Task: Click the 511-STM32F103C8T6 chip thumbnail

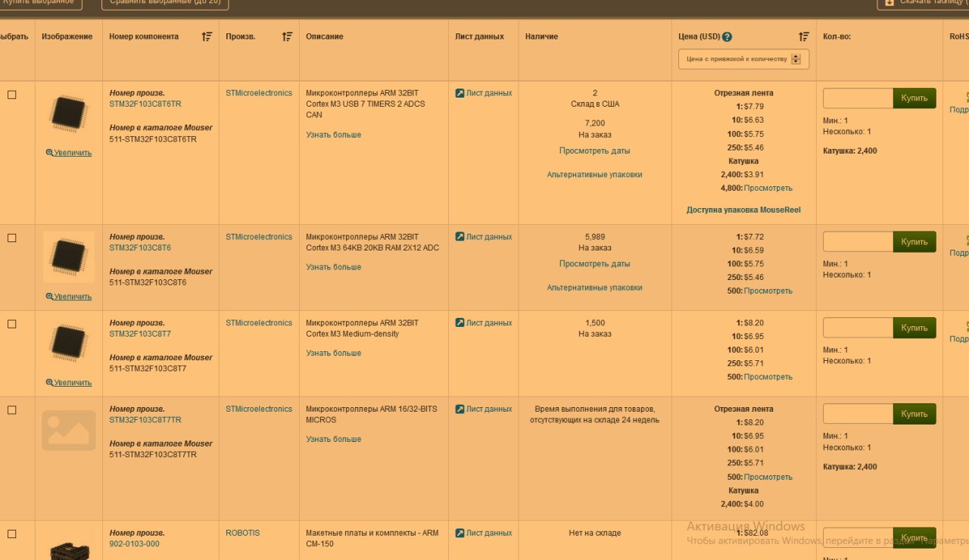Action: click(x=69, y=257)
